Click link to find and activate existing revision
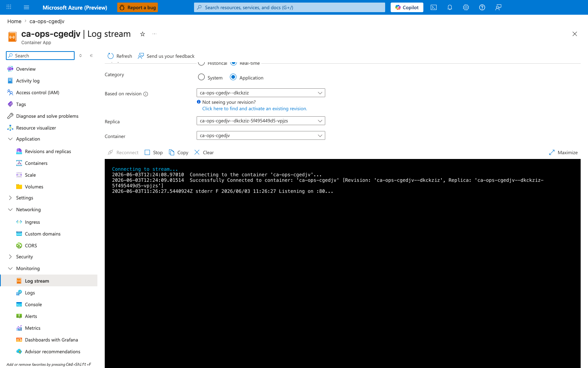 pos(255,109)
